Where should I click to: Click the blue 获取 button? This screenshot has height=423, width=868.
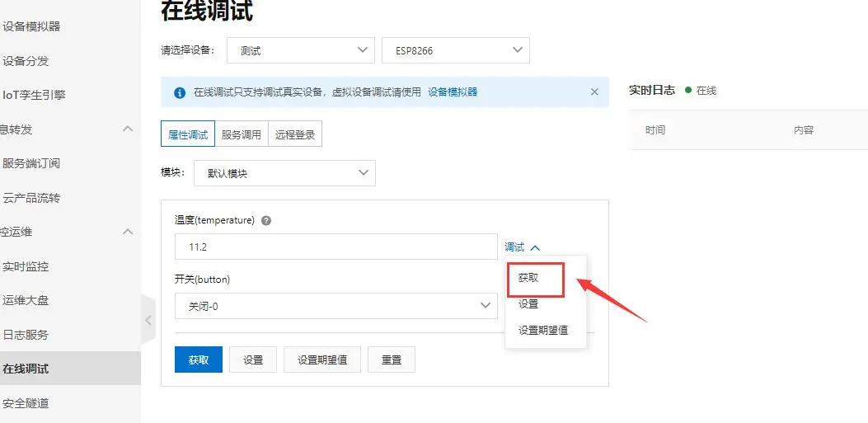click(x=199, y=360)
